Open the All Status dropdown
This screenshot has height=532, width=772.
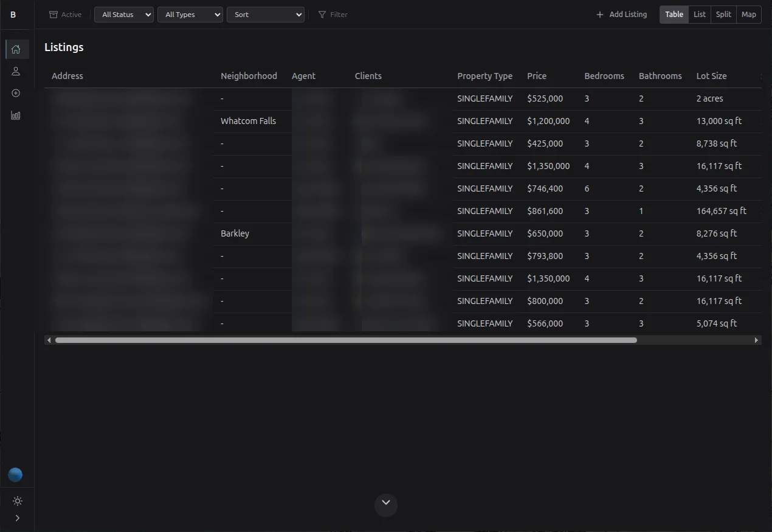coord(123,14)
